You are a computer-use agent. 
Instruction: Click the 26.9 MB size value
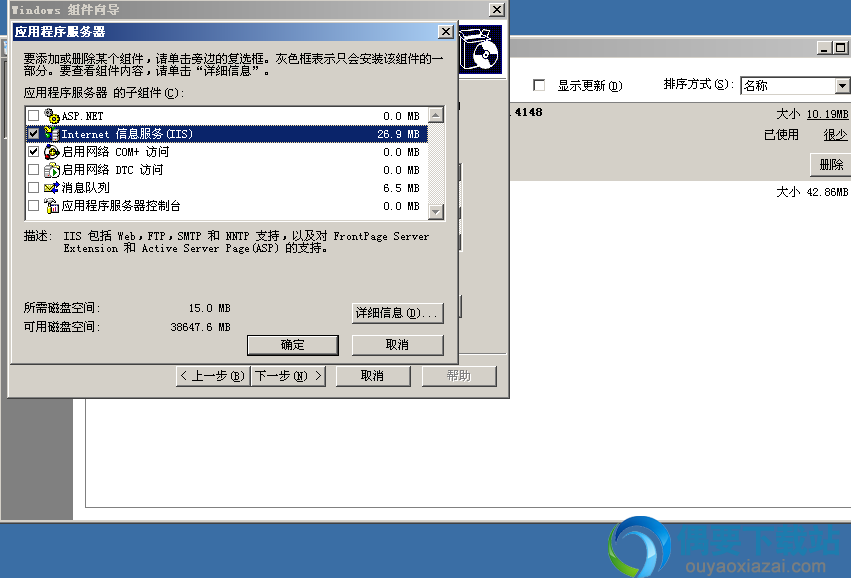pos(398,134)
